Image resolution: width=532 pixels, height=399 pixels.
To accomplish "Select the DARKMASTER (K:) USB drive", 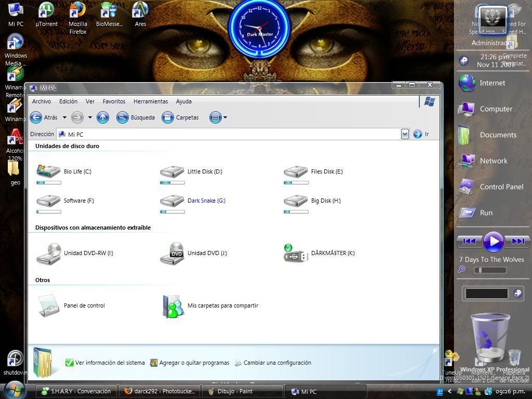I will coord(319,254).
